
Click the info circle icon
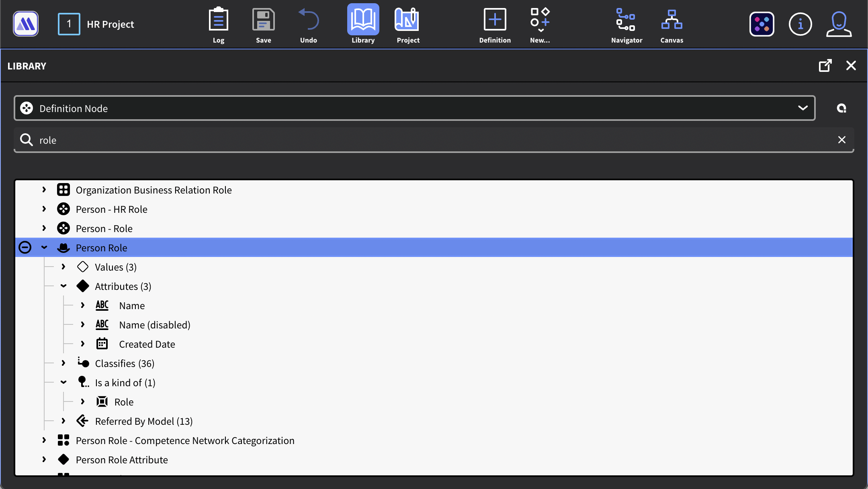coord(800,24)
